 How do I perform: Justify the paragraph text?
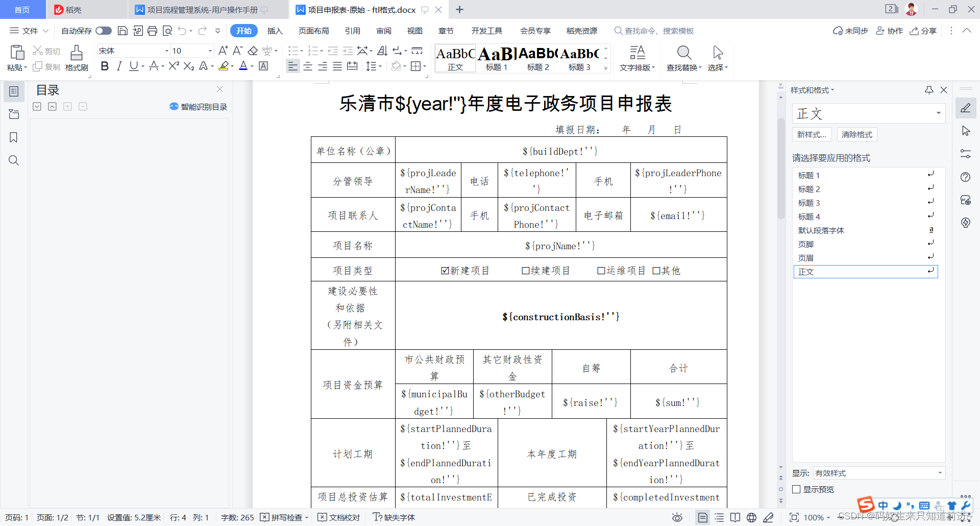337,66
